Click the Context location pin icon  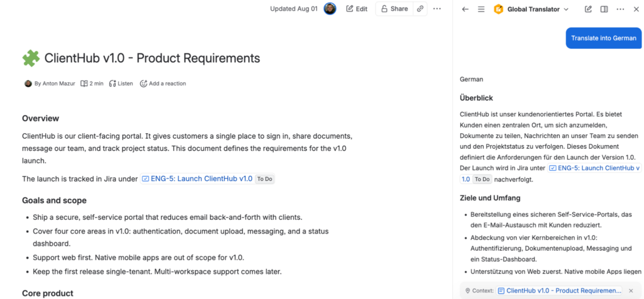(467, 290)
